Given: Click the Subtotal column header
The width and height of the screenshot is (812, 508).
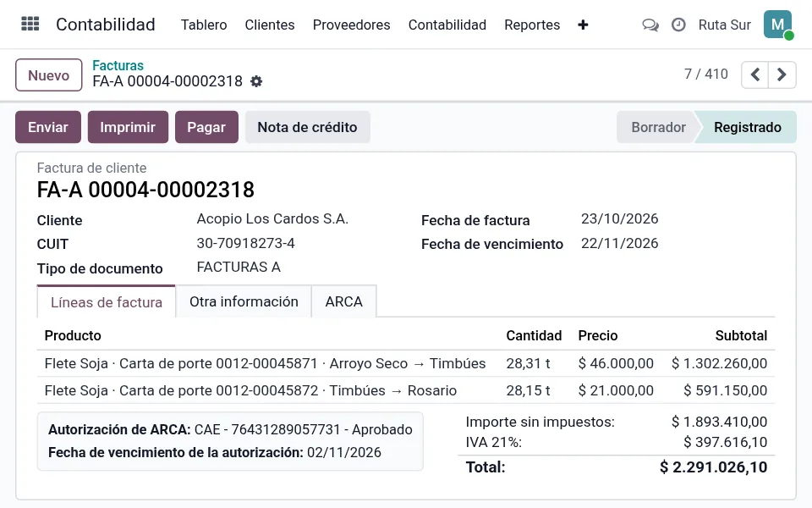Looking at the screenshot, I should [x=741, y=335].
